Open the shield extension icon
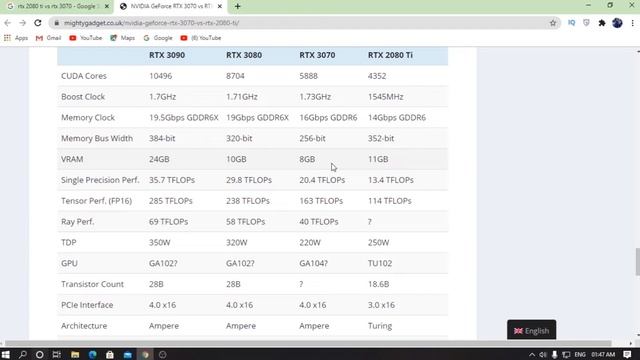 (x=587, y=23)
